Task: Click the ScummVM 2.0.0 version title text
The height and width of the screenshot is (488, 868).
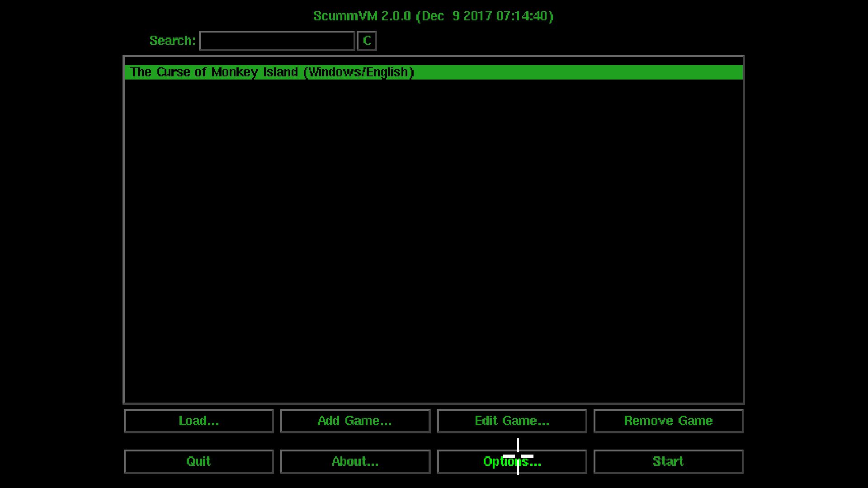Action: (x=433, y=16)
